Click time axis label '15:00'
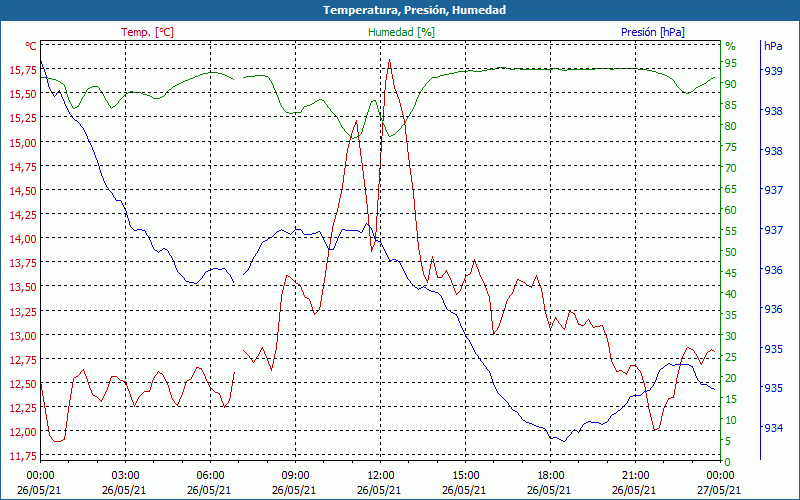Screen dimensions: 800x500 click(465, 476)
